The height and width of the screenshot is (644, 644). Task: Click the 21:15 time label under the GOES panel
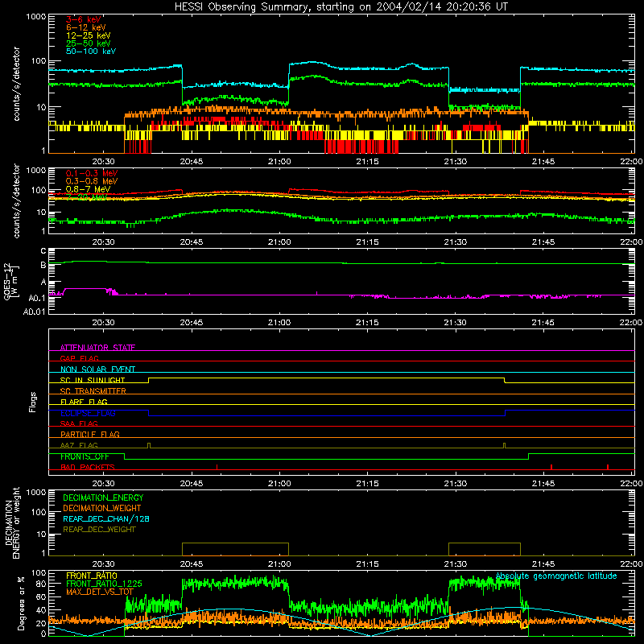(x=367, y=323)
